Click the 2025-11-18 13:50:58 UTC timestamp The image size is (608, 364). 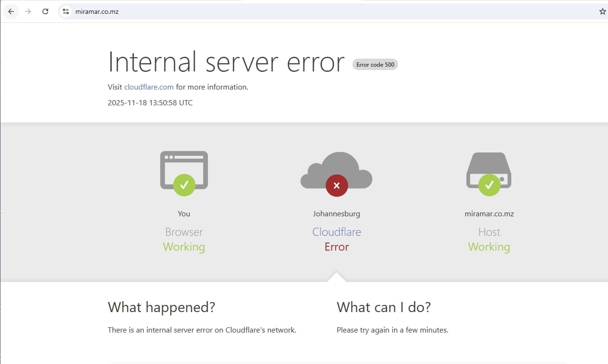coord(150,102)
